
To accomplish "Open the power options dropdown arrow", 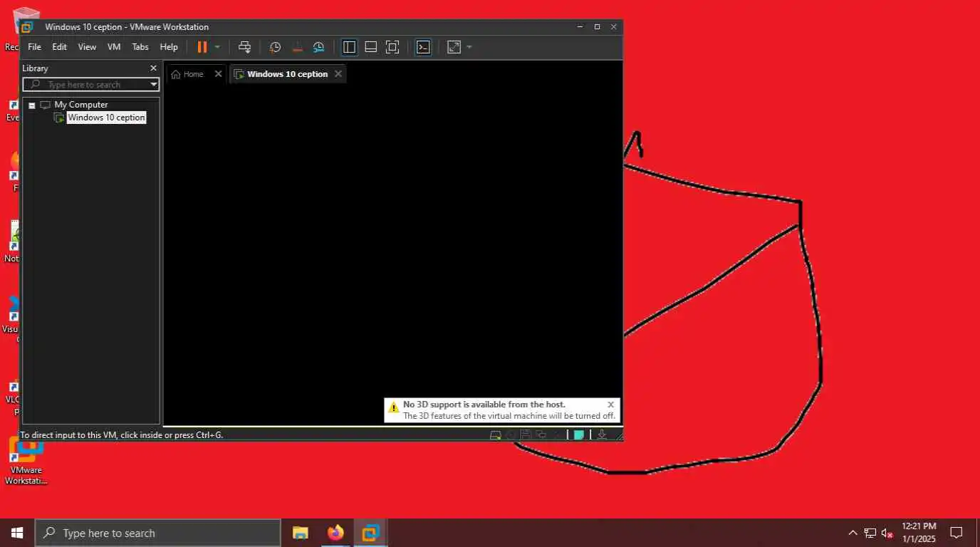I will [217, 47].
